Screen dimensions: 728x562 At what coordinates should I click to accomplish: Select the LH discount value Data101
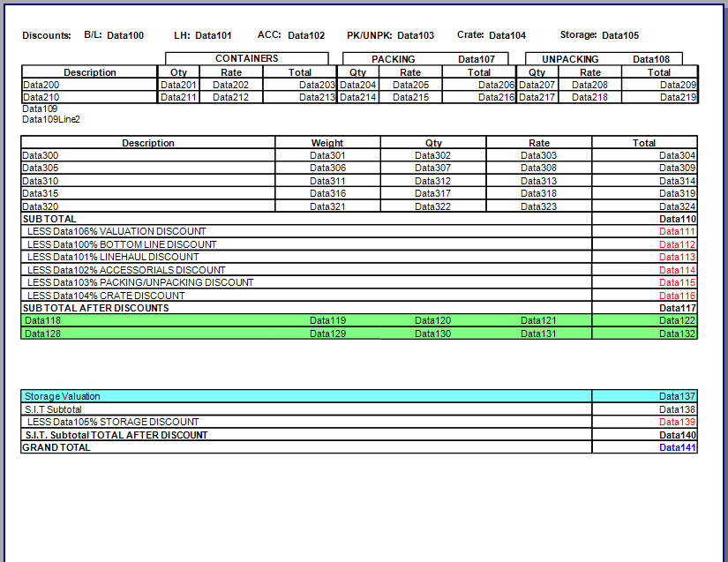214,35
